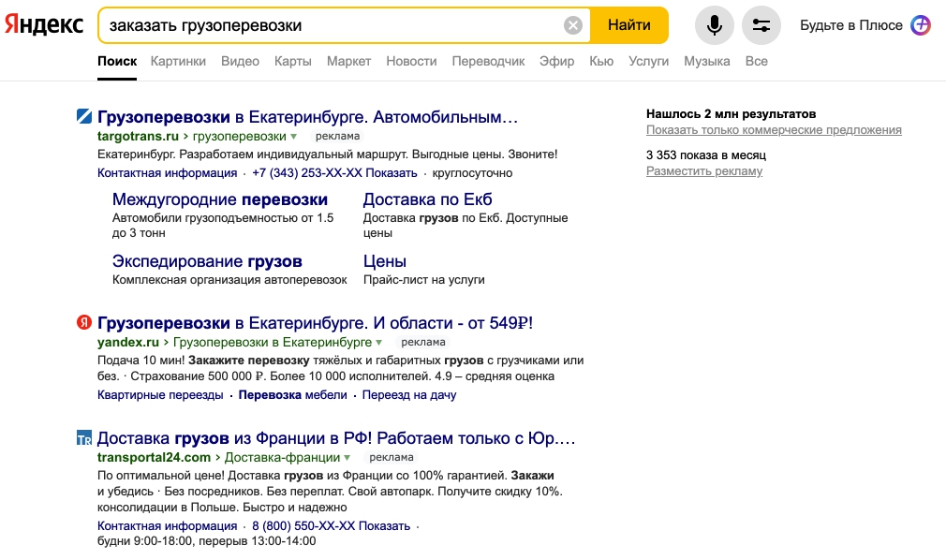The image size is (946, 560).
Task: Click реклама label on transportal24 ad
Action: [x=391, y=458]
